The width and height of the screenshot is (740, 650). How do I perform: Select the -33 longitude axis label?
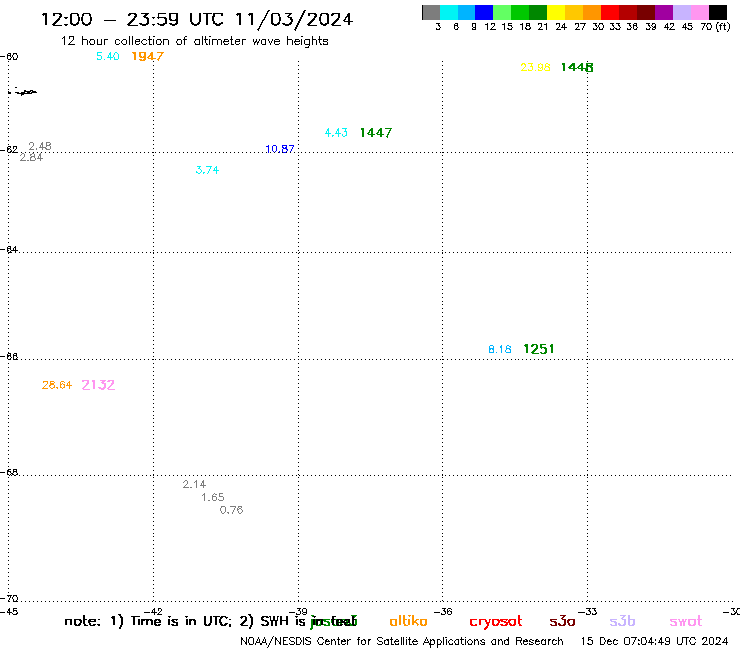pos(588,612)
